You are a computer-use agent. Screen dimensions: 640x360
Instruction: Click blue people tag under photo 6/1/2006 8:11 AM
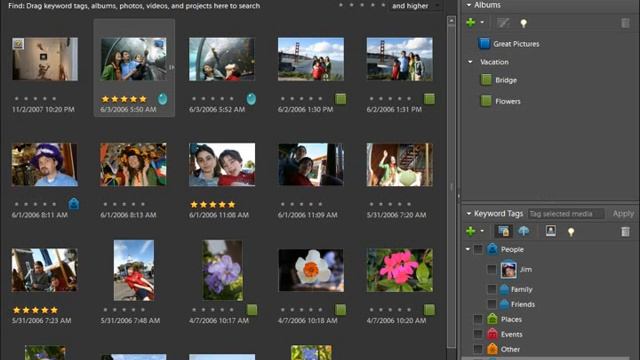point(74,204)
